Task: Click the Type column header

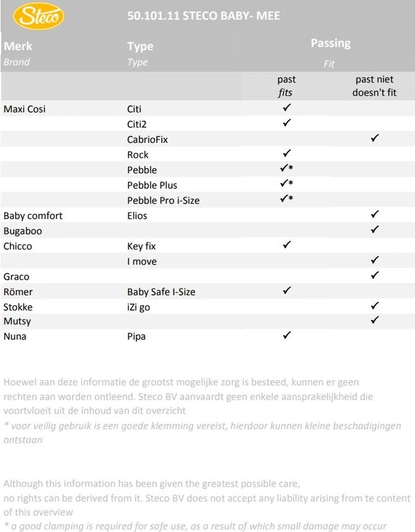Action: click(140, 53)
